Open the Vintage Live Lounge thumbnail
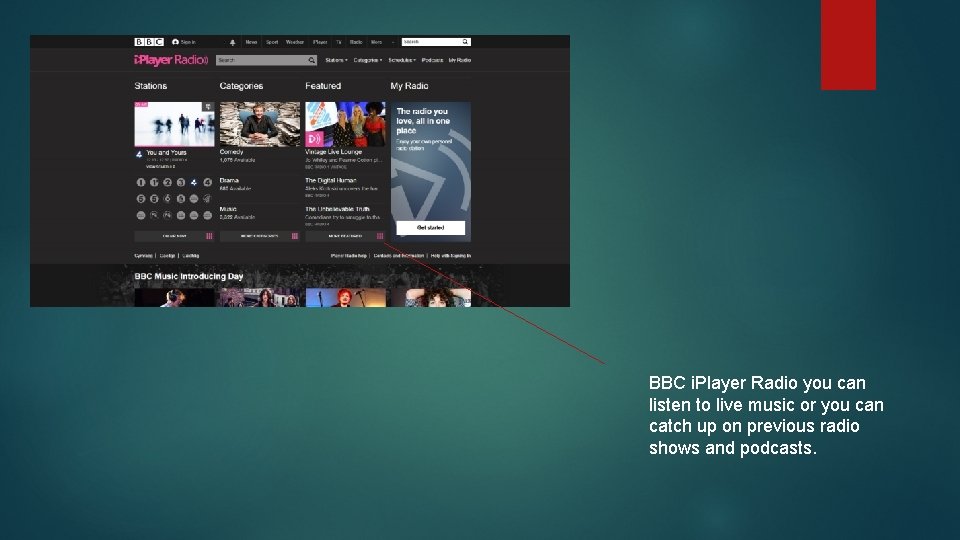The width and height of the screenshot is (960, 540). coord(345,124)
